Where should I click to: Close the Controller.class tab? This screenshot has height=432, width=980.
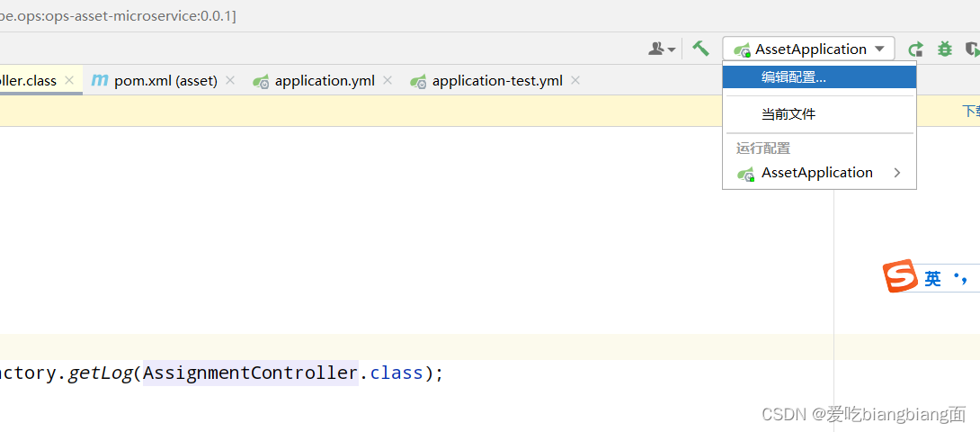pos(69,80)
